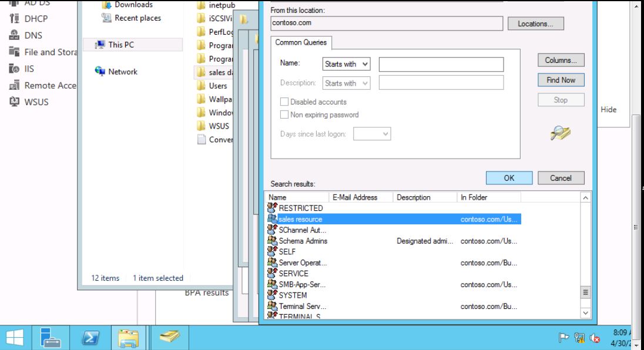Screen dimensions: 644x350
Task: Click the WSUS folder icon in file list
Action: (201, 126)
